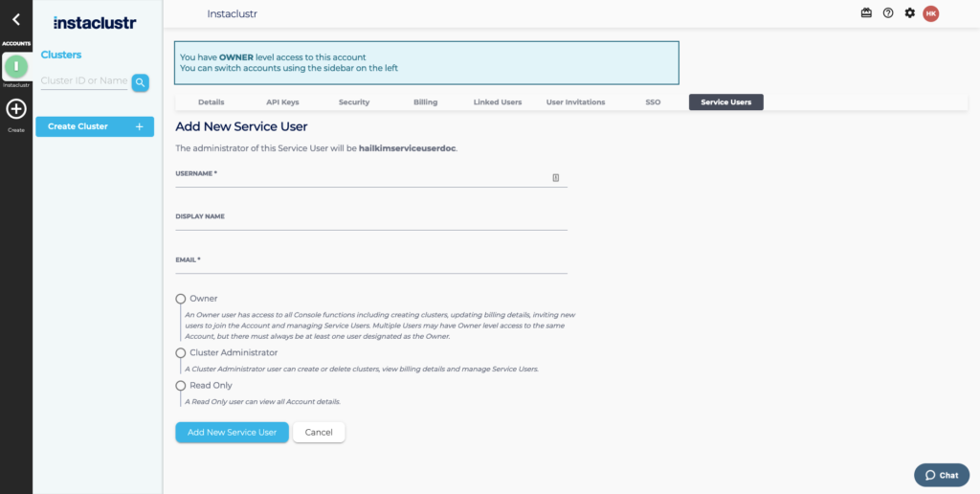Collapse the accounts sidebar with the back chevron
This screenshot has width=980, height=494.
coord(15,19)
